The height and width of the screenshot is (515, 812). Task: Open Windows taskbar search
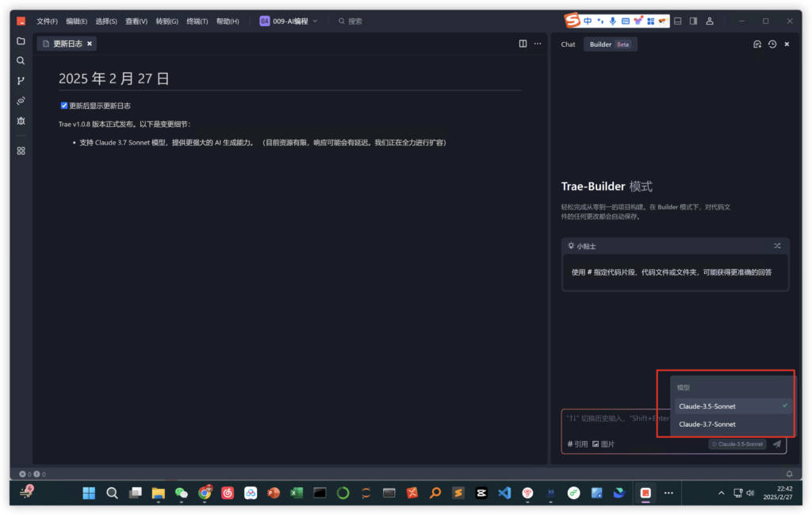(x=112, y=493)
